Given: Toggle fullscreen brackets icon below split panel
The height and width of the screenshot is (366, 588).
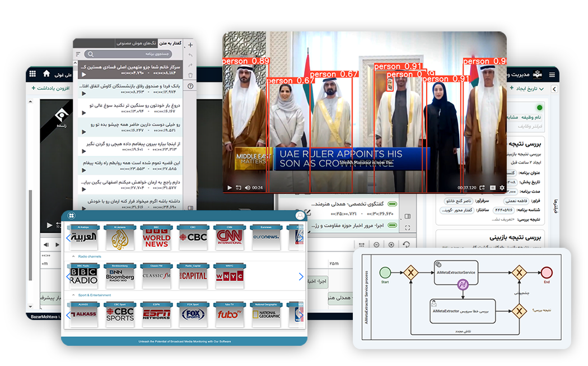Looking at the screenshot, I should [408, 228].
